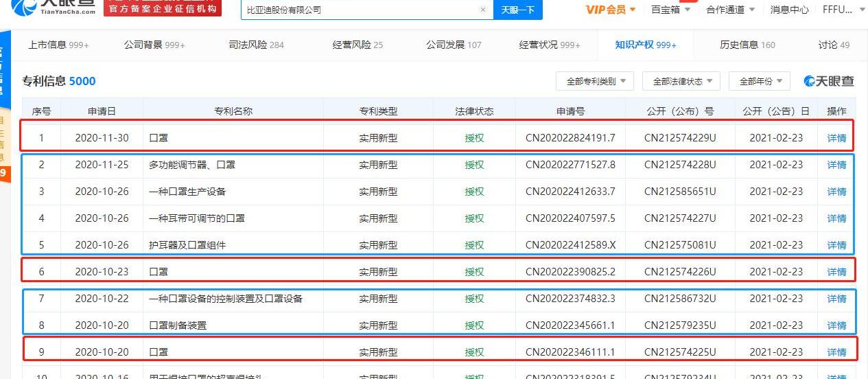Open the 司法风险 tab

coord(256,45)
